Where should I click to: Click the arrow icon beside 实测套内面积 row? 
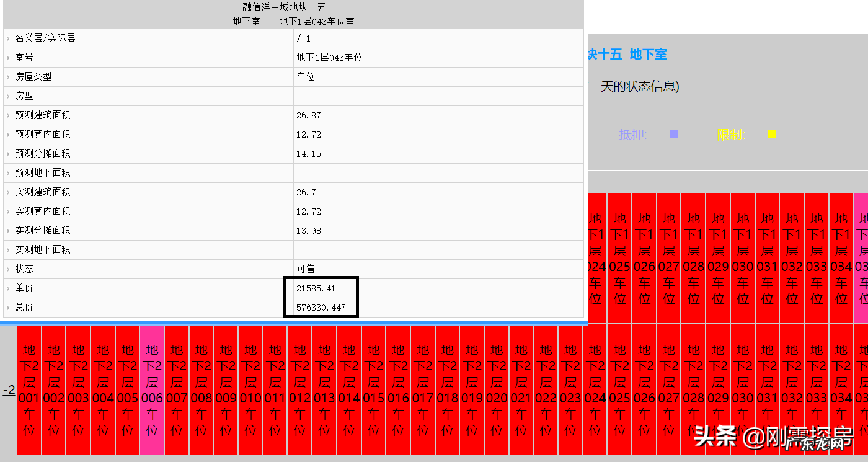(7, 211)
